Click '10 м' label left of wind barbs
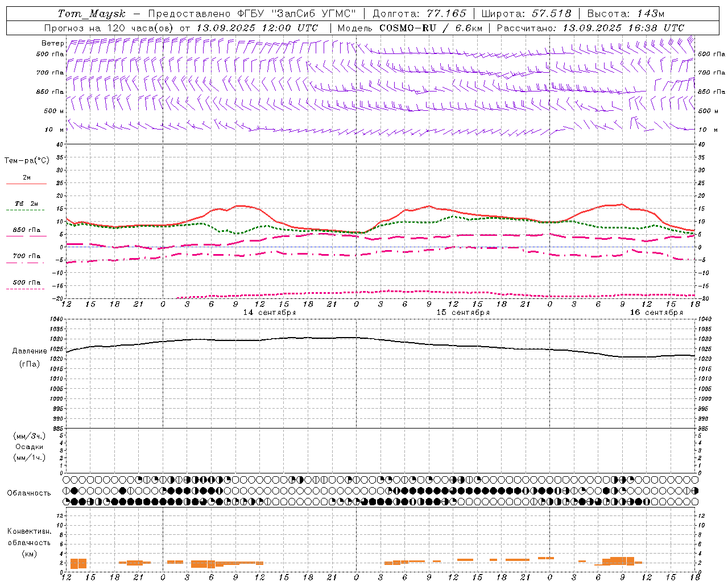Screen dimensions: 728x582 [x=54, y=130]
